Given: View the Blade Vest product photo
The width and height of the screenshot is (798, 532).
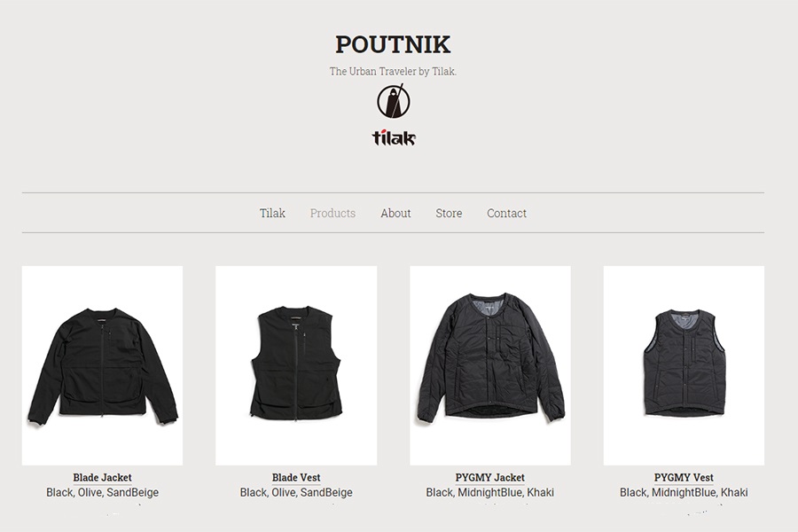Looking at the screenshot, I should click(x=296, y=365).
